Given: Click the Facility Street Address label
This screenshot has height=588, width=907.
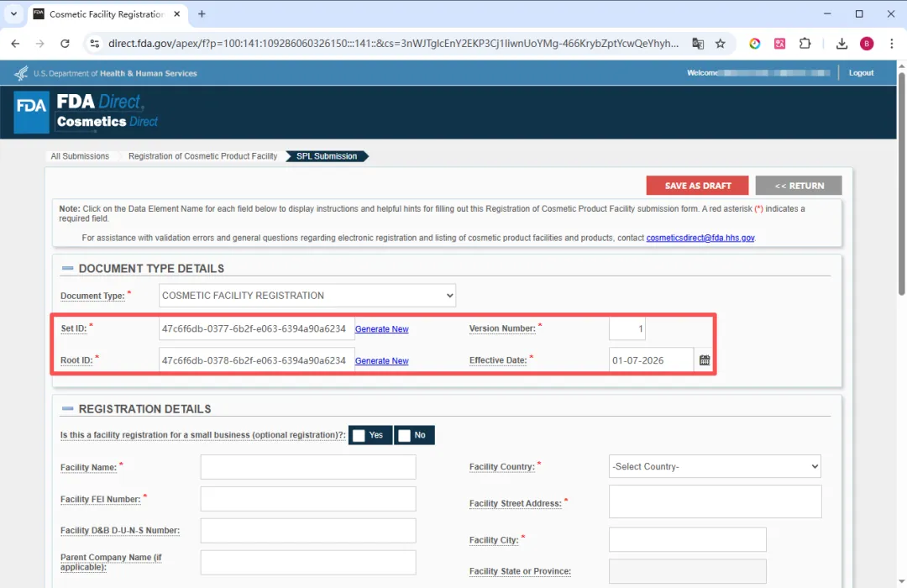Looking at the screenshot, I should [x=516, y=503].
